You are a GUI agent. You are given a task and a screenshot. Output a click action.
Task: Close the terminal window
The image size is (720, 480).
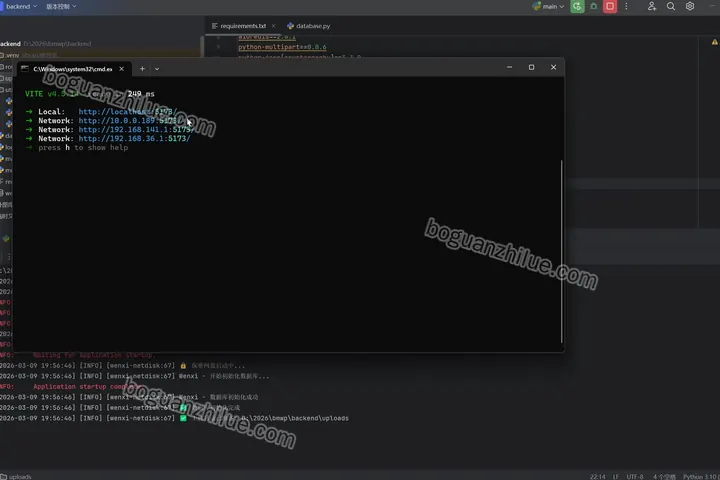(x=553, y=67)
